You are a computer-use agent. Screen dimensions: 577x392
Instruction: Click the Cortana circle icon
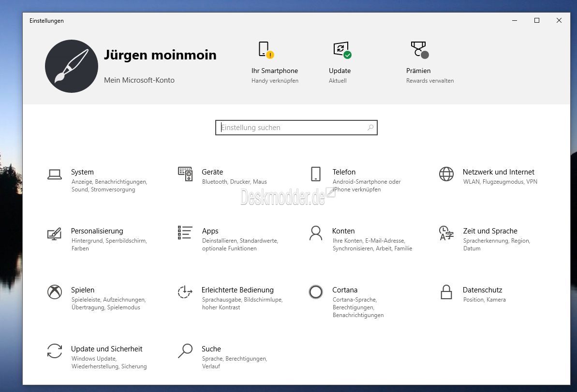[x=316, y=292]
